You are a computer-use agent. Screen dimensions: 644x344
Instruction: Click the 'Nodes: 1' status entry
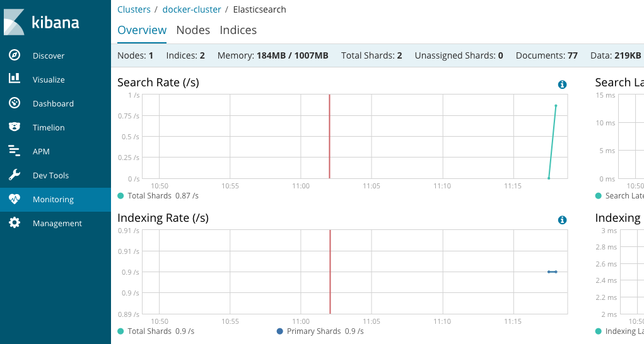[135, 55]
